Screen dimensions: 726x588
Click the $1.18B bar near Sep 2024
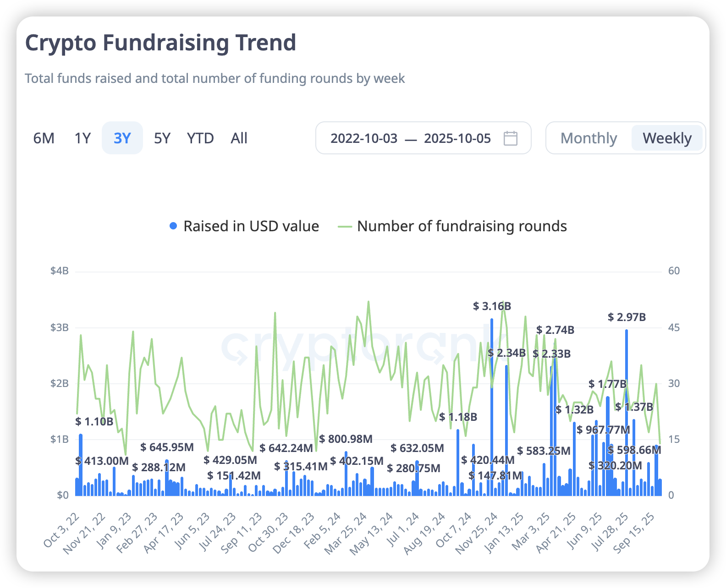tap(458, 463)
